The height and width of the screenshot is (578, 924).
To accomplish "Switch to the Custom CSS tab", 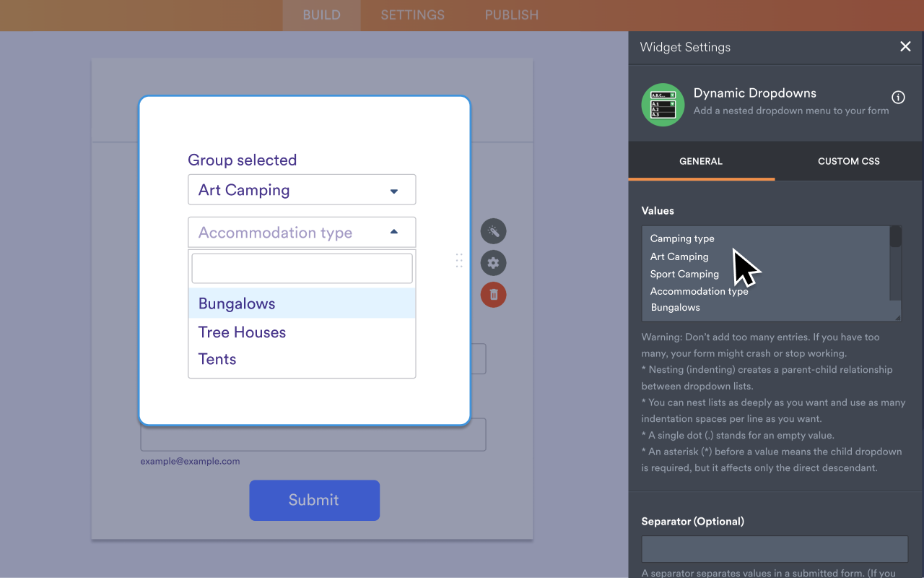I will coord(848,161).
